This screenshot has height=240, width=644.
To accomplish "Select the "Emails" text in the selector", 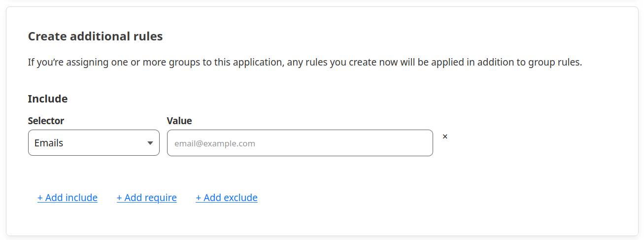I will (x=49, y=143).
